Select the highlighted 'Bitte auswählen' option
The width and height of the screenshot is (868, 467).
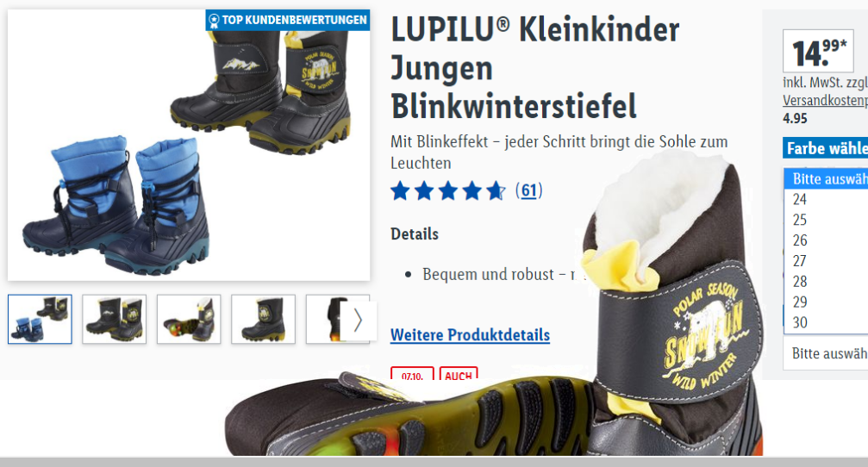point(826,178)
